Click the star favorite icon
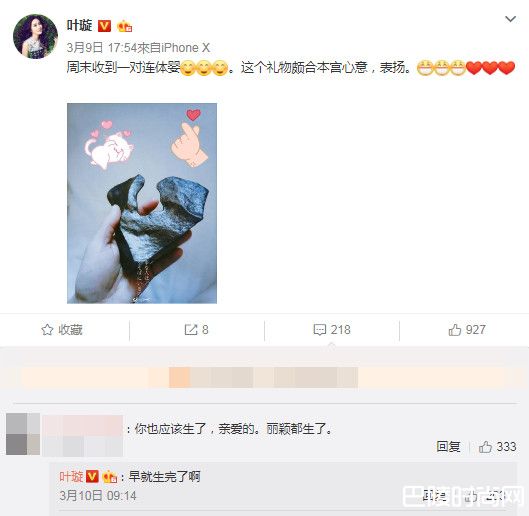529x516 pixels. pos(47,330)
